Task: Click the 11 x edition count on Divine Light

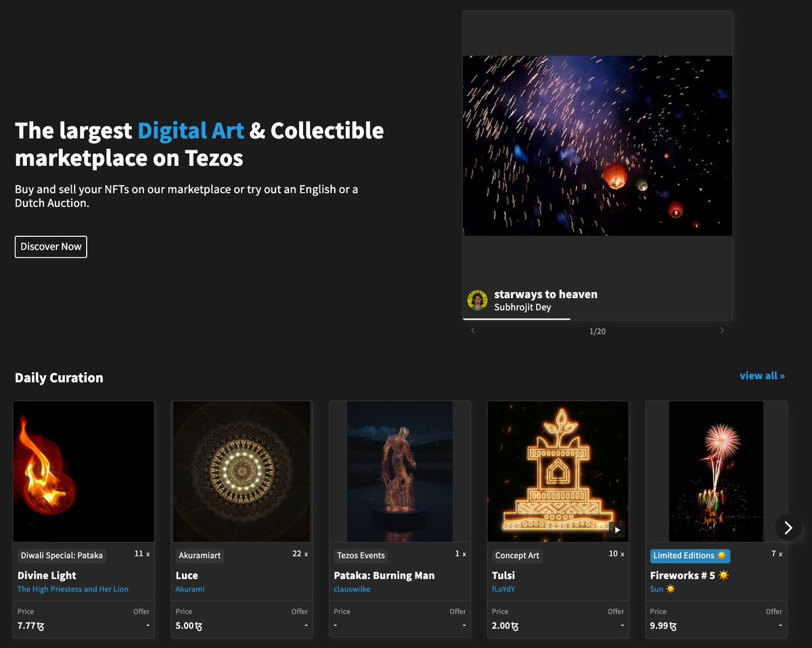Action: [142, 554]
